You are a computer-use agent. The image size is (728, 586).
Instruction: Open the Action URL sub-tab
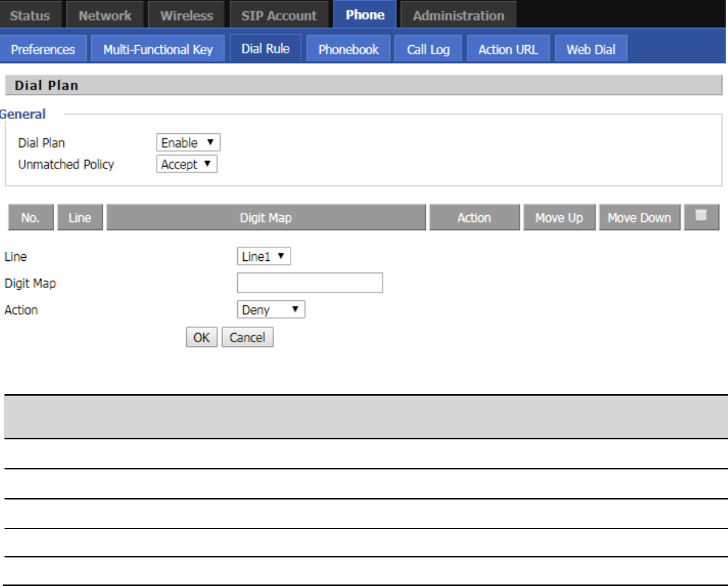[x=508, y=49]
